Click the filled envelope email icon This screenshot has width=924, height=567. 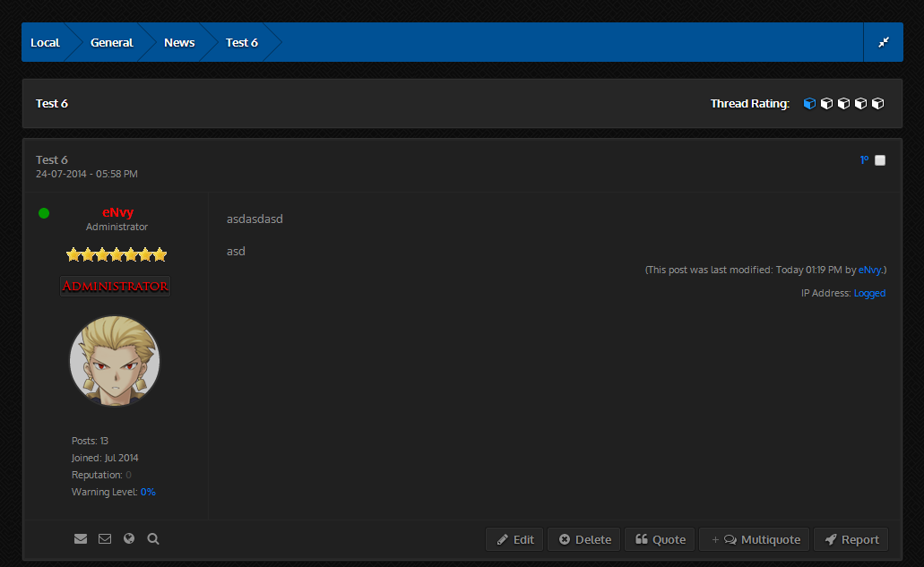pos(81,539)
